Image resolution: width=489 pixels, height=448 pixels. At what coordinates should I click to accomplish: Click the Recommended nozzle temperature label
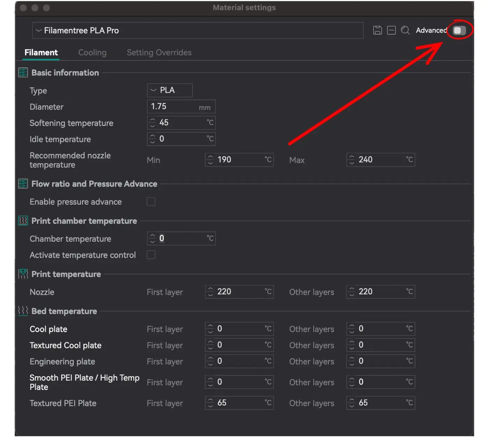point(70,160)
